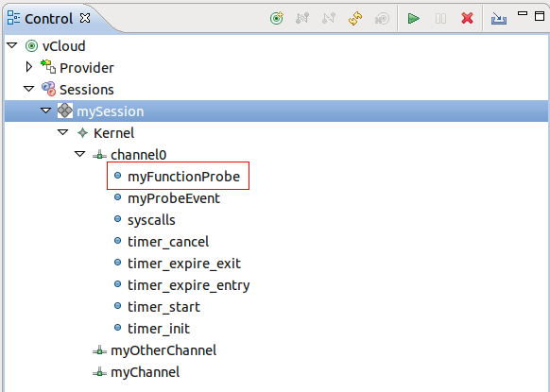Select the Control view tab

coord(48,19)
